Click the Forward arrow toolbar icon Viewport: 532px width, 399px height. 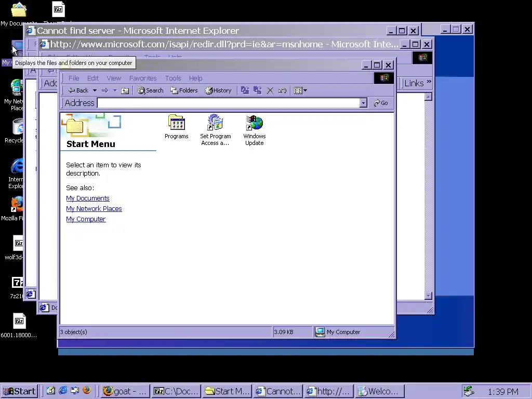pyautogui.click(x=105, y=90)
